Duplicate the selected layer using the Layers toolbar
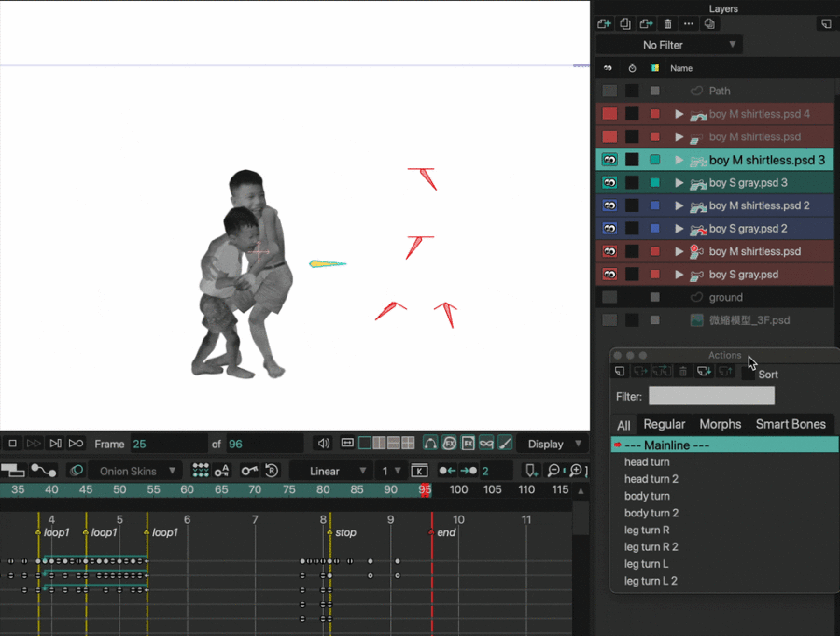Screen dimensions: 840x636 point(625,23)
